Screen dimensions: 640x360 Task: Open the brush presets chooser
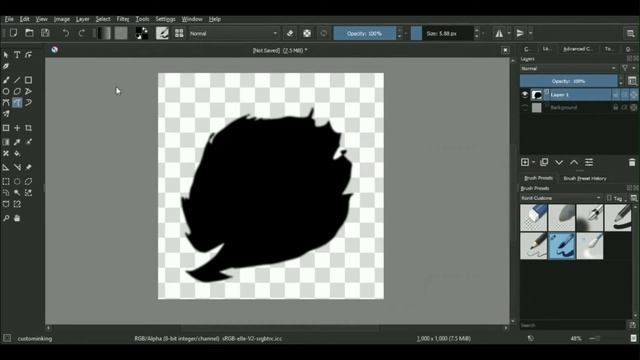[179, 33]
